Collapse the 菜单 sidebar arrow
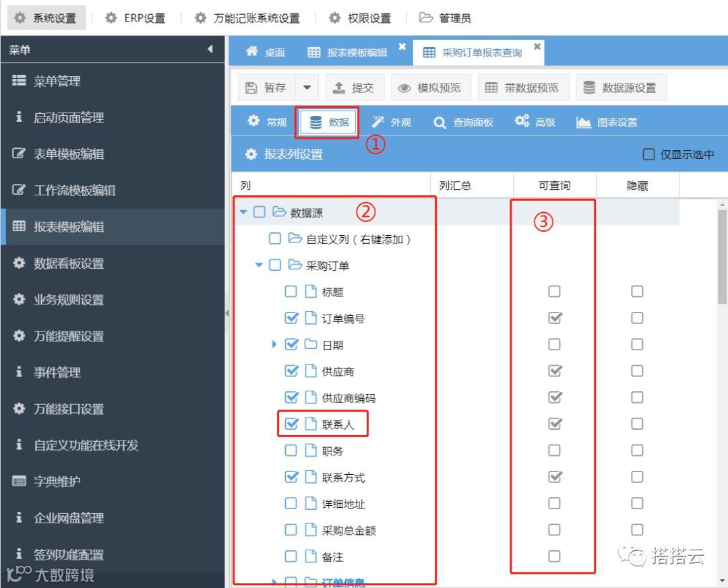The image size is (728, 588). click(210, 48)
